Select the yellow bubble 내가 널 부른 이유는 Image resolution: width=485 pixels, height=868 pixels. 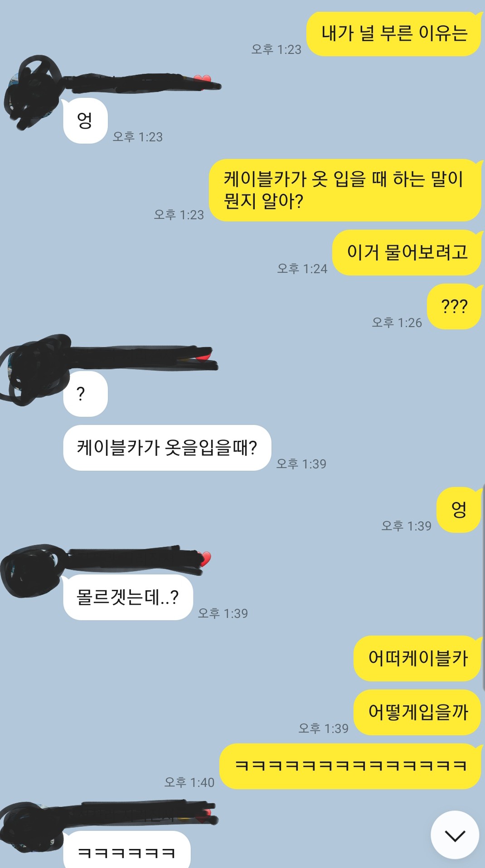394,34
